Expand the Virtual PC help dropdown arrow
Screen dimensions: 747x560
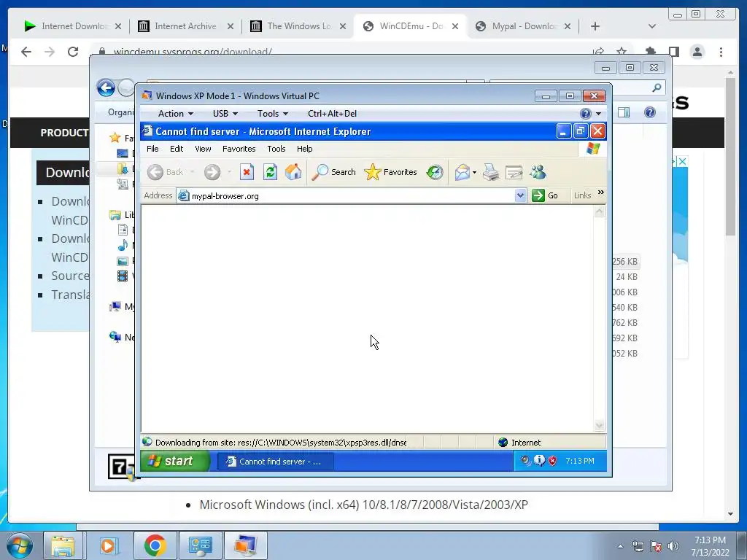[598, 114]
